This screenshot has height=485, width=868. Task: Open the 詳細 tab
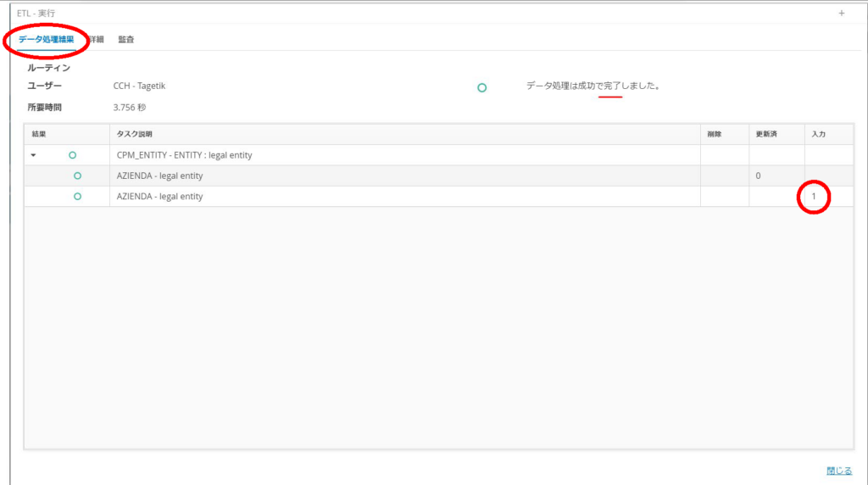pos(97,40)
